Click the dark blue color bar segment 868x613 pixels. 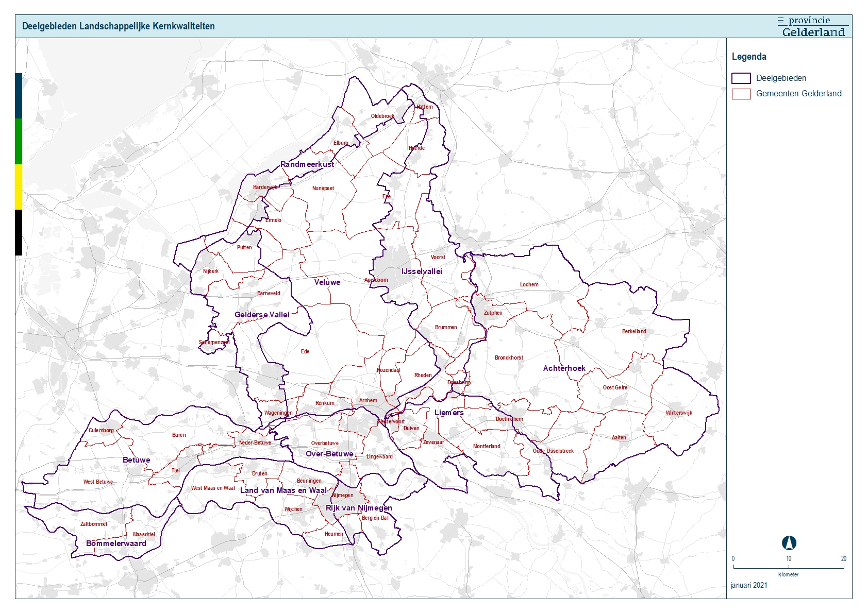coord(18,95)
